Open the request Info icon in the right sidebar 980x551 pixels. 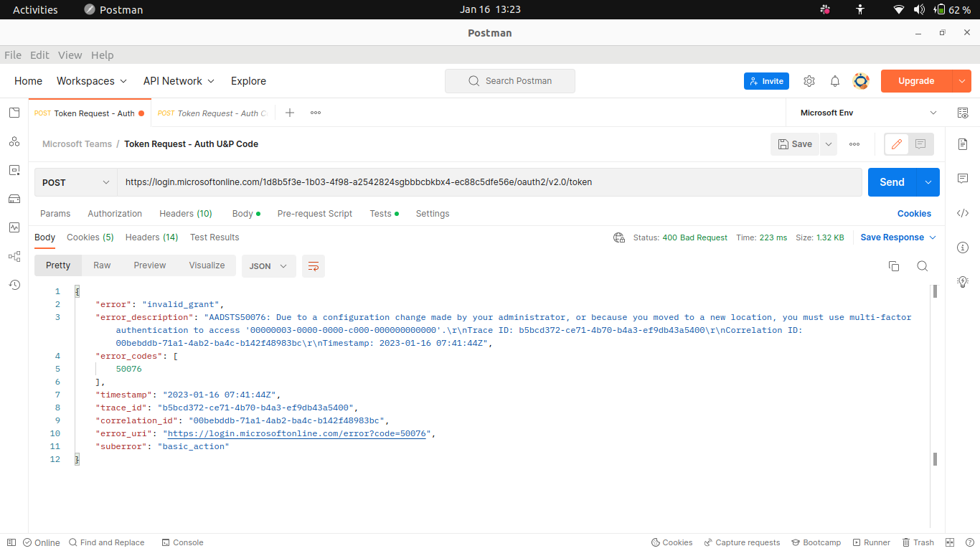(963, 248)
